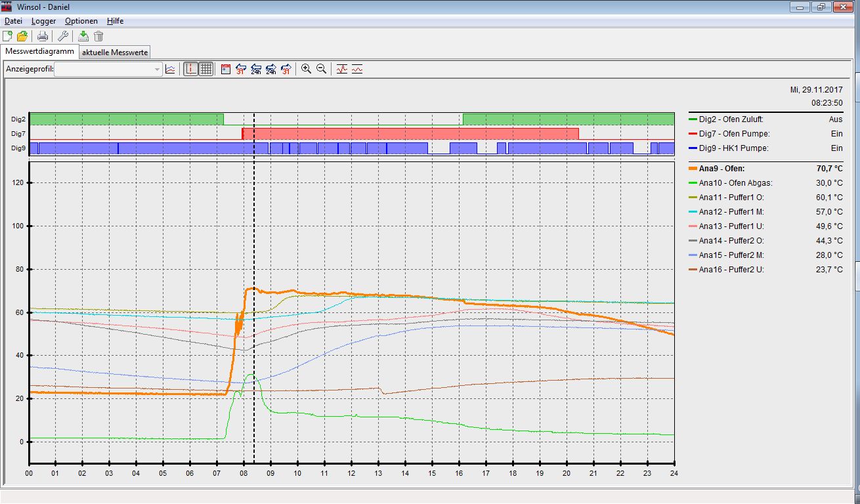The image size is (860, 504).
Task: Click the new file icon
Action: pos(7,36)
